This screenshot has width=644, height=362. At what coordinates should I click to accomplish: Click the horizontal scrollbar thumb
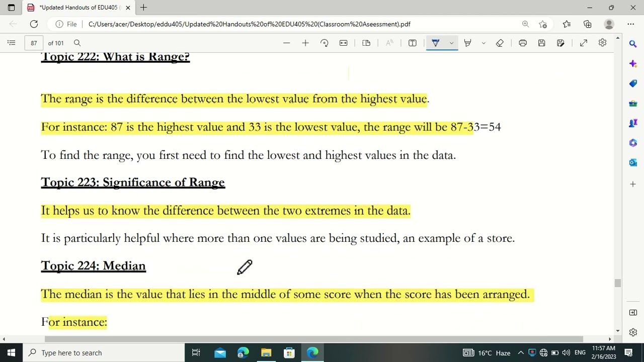[x=314, y=339]
